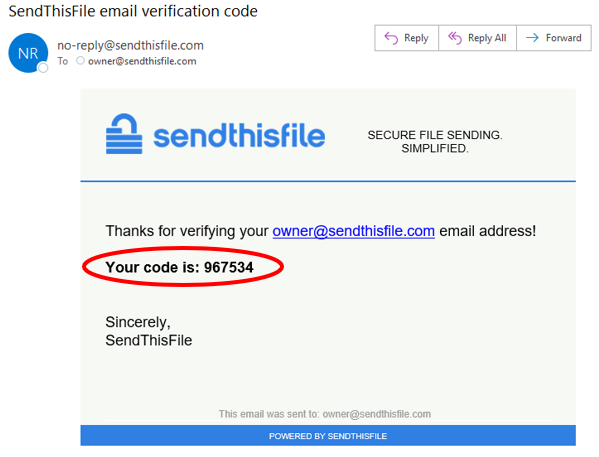599x457 pixels.
Task: Click the footer text 'This email was sent to'
Action: (x=269, y=414)
